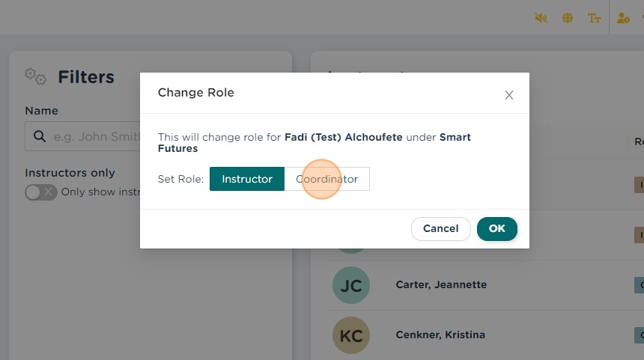Open the globe language icon
The image size is (644, 360).
click(x=568, y=18)
